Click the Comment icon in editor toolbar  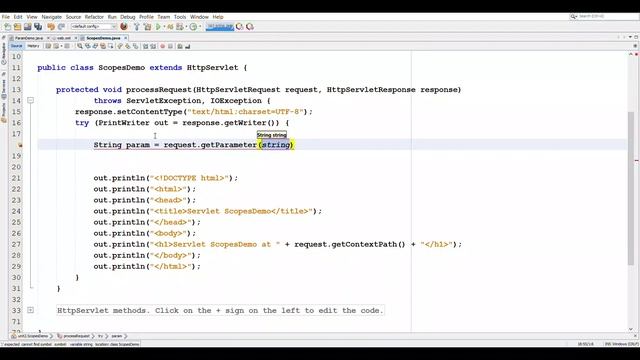tap(180, 46)
